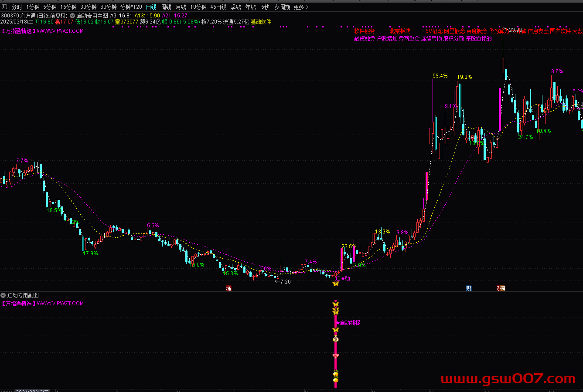Click the money bag signal icon in sub-chart

pyautogui.click(x=335, y=339)
